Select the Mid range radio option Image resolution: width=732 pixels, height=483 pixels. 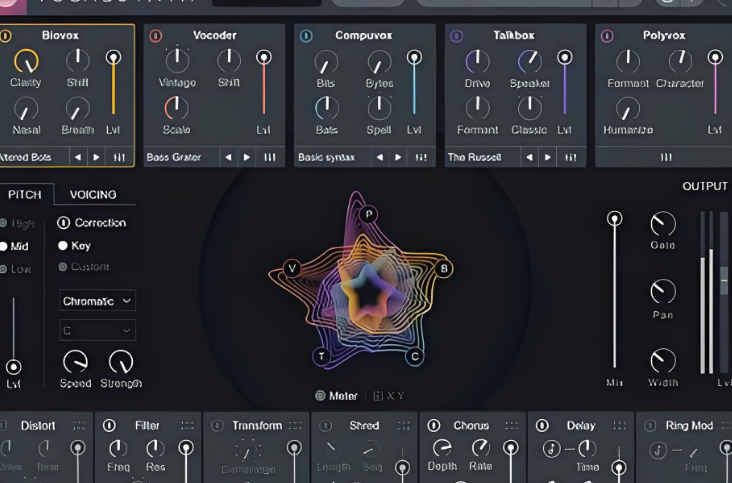4,246
